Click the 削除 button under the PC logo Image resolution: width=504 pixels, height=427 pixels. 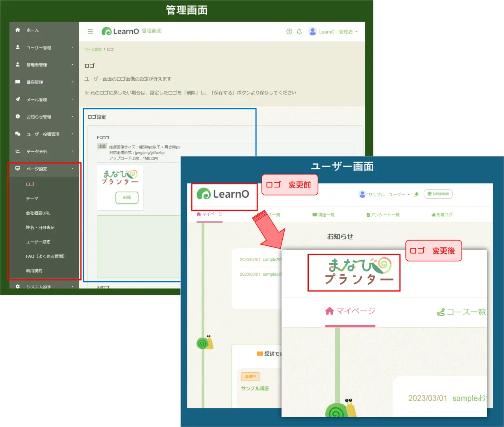[127, 197]
